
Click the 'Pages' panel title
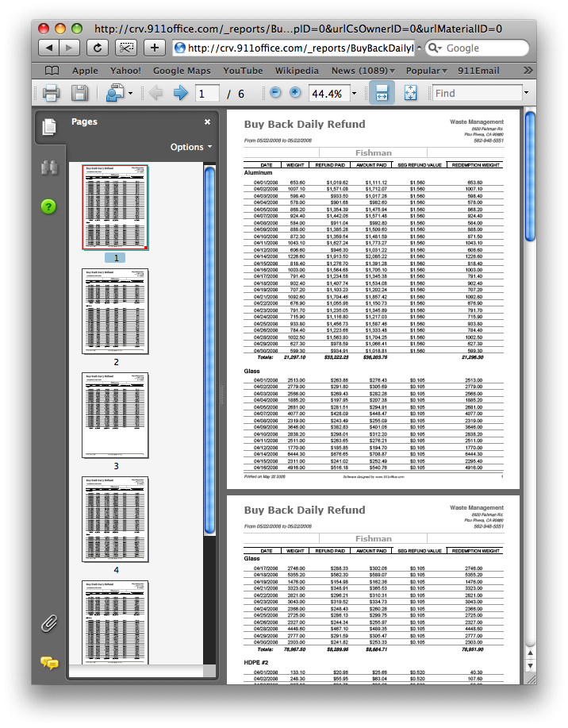coord(84,121)
